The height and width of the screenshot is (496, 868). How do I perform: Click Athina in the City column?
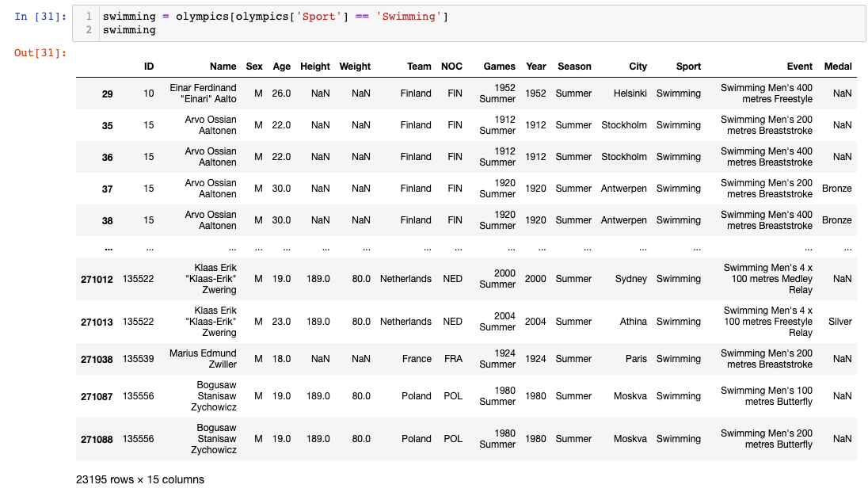click(x=634, y=322)
